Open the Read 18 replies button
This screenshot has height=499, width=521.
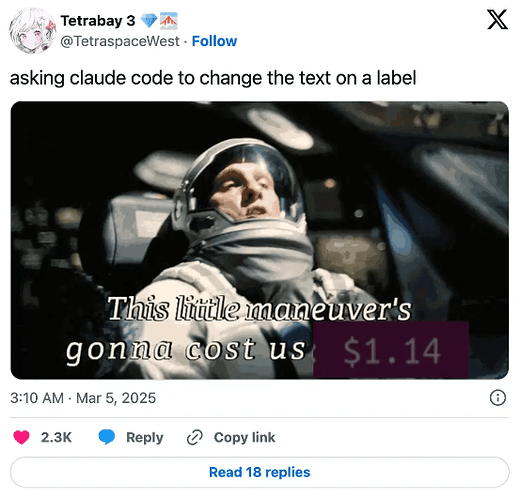(x=260, y=472)
